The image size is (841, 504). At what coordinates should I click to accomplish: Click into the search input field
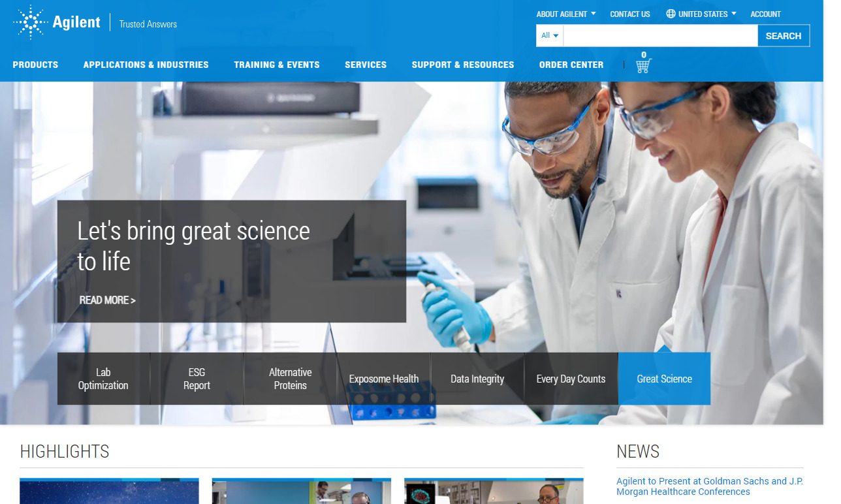click(x=659, y=36)
